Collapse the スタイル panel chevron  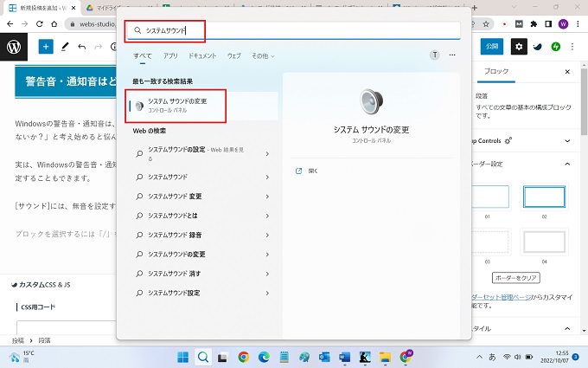[x=567, y=328]
